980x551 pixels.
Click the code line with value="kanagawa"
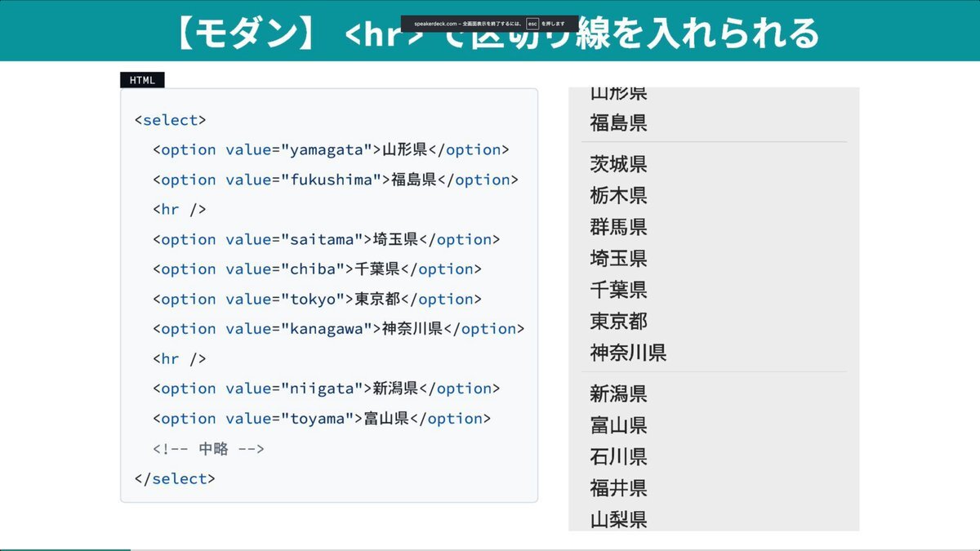338,329
